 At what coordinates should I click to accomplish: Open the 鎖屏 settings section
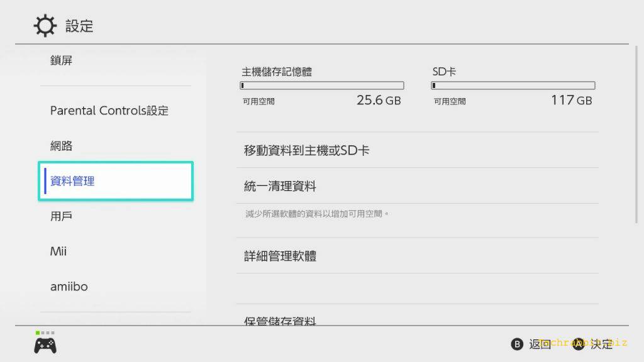point(62,60)
